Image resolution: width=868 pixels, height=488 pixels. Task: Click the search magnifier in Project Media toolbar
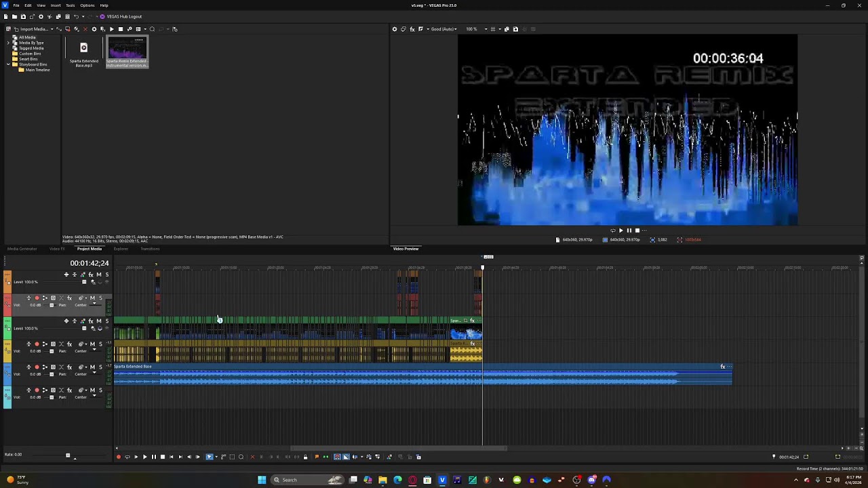152,29
